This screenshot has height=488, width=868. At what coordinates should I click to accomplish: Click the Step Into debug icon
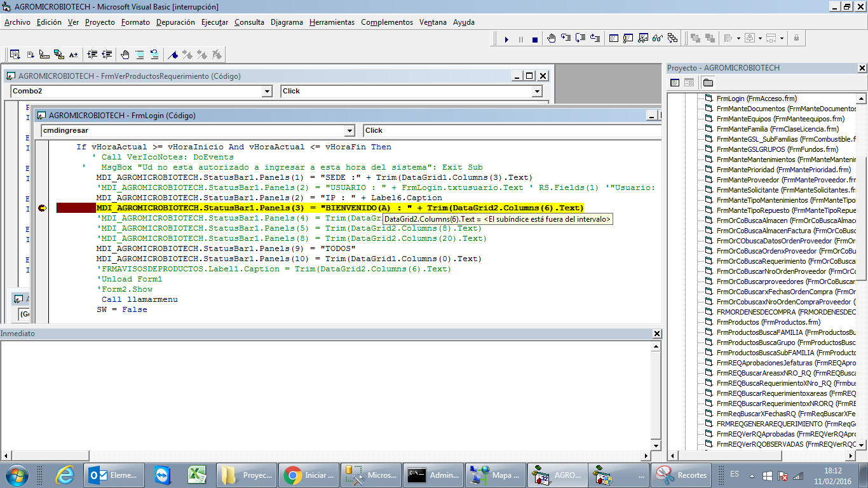566,39
